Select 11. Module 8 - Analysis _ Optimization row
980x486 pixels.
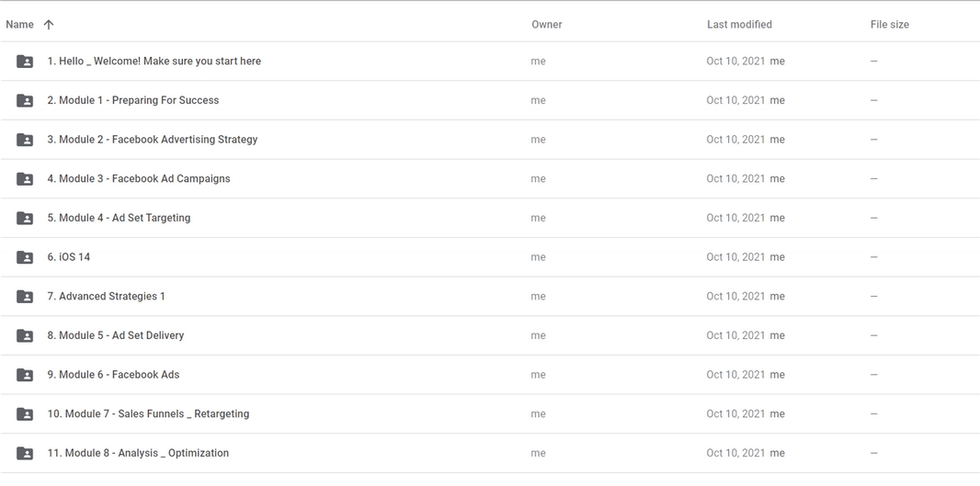click(490, 453)
